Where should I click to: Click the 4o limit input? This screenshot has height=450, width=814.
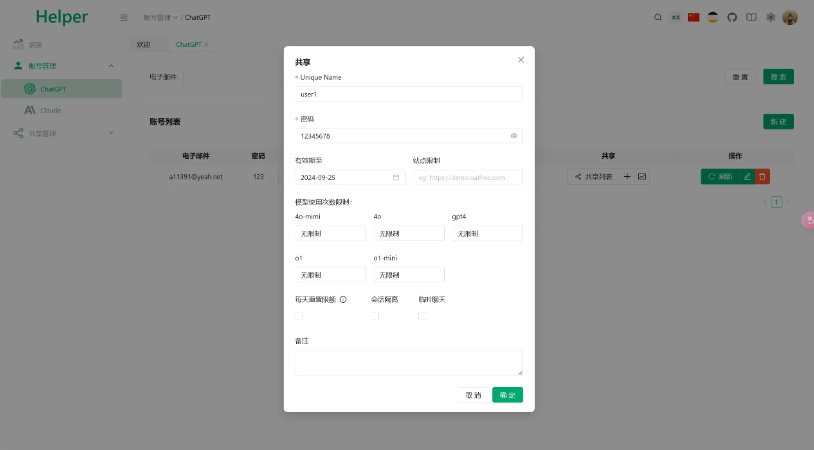pyautogui.click(x=409, y=234)
